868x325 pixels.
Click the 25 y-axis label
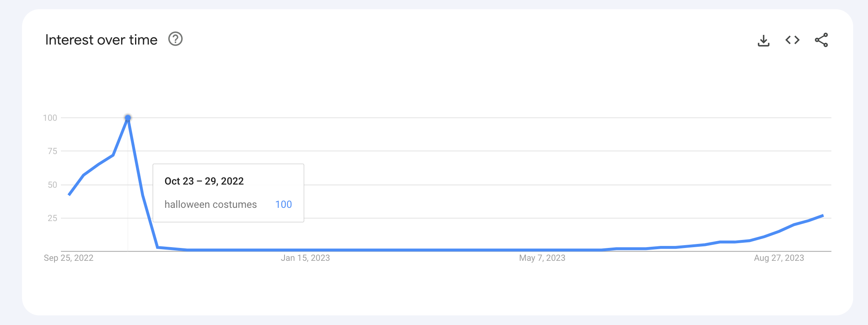52,218
